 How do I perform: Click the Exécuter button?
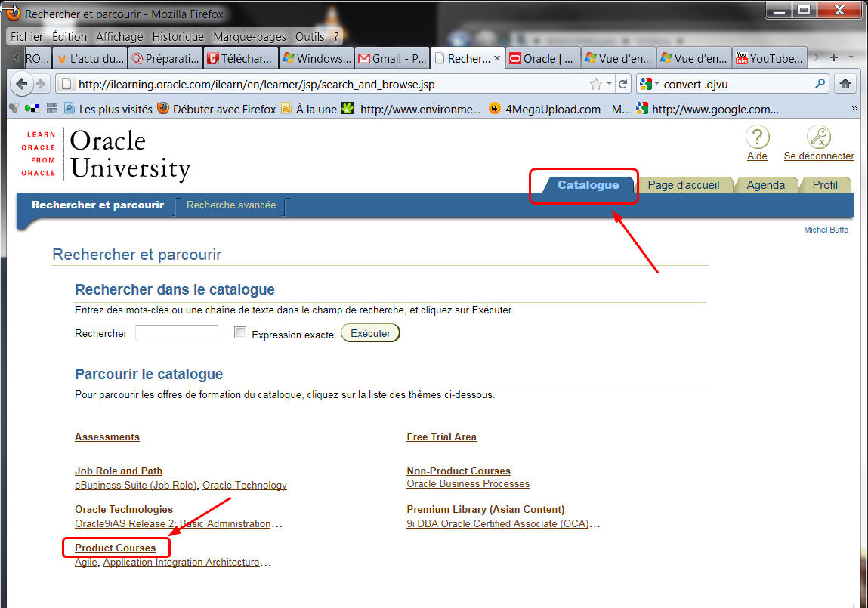pos(369,333)
